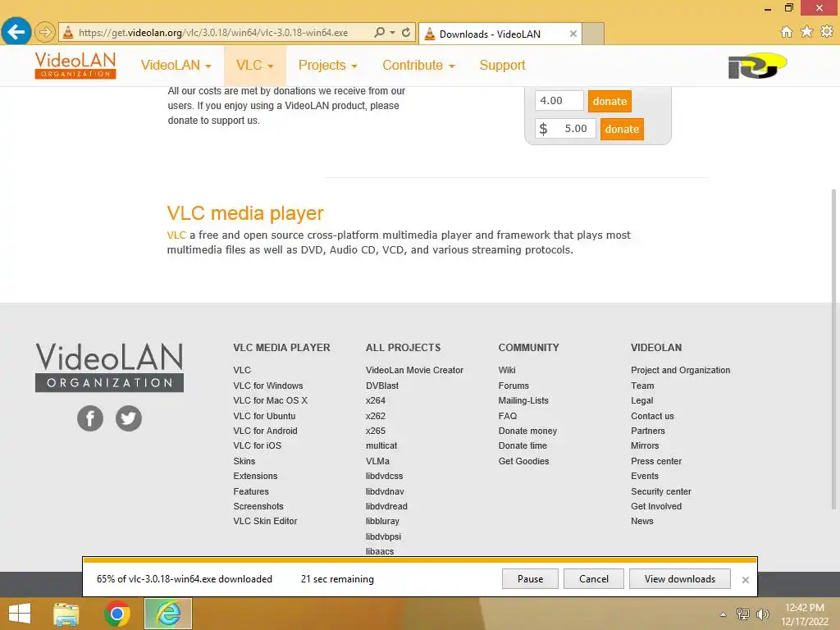Open VLC for Mac OS X link

point(270,400)
